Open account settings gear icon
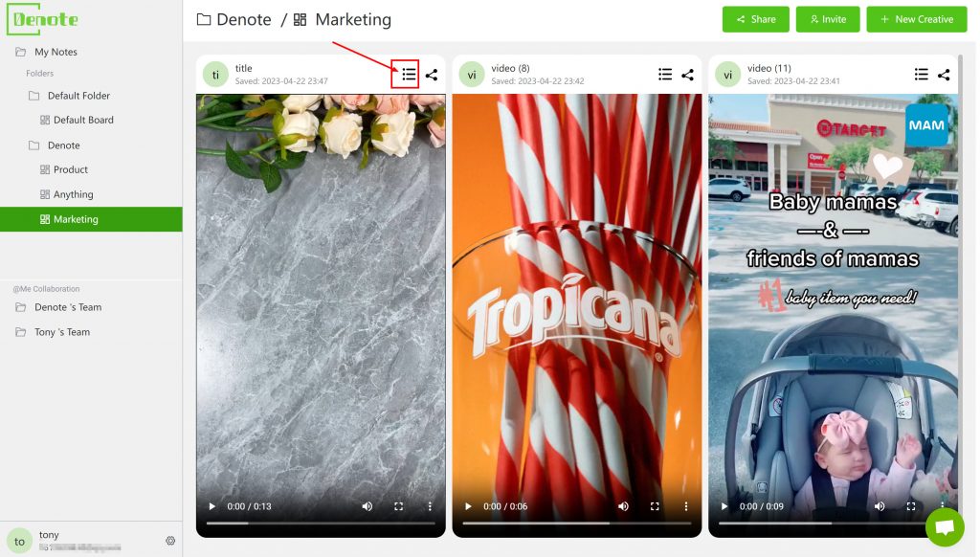Viewport: 980px width, 557px height. click(170, 541)
